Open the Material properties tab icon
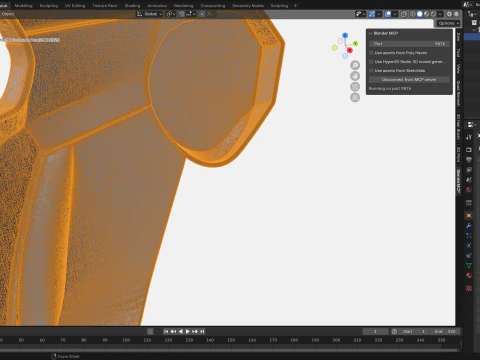This screenshot has width=480, height=360. coord(469,275)
